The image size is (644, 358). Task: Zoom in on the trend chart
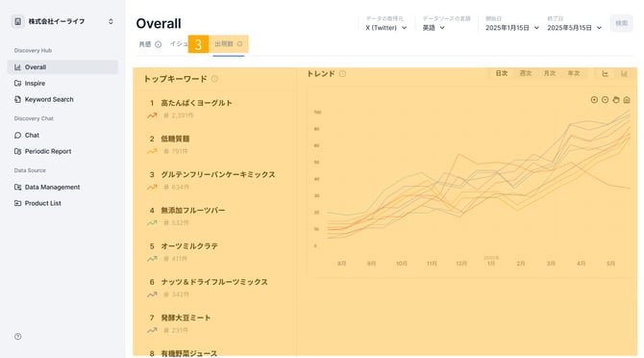pos(594,100)
